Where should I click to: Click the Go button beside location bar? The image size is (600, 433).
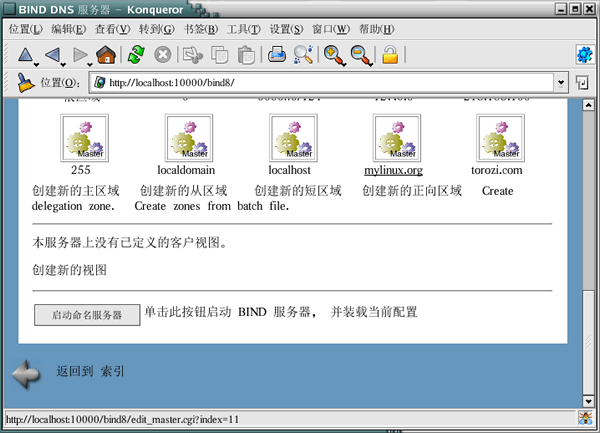click(x=582, y=83)
